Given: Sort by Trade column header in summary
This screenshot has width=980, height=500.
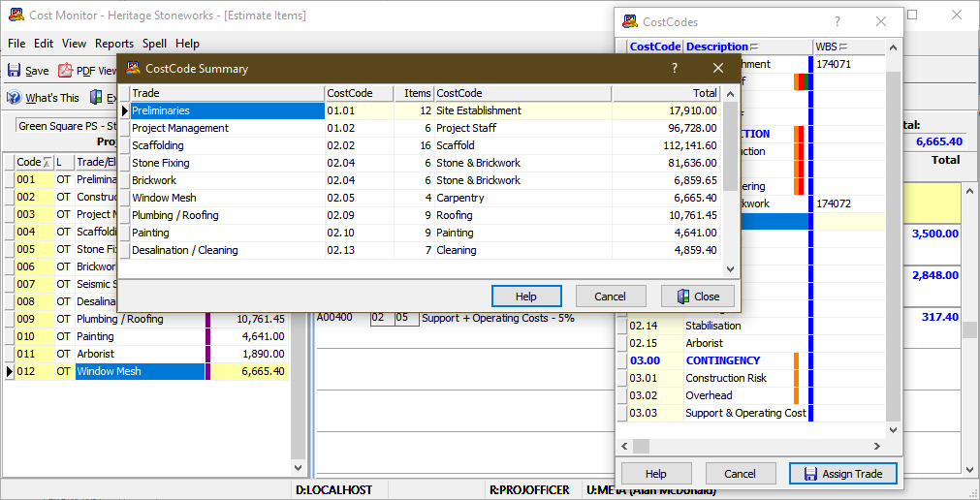Looking at the screenshot, I should pyautogui.click(x=228, y=93).
